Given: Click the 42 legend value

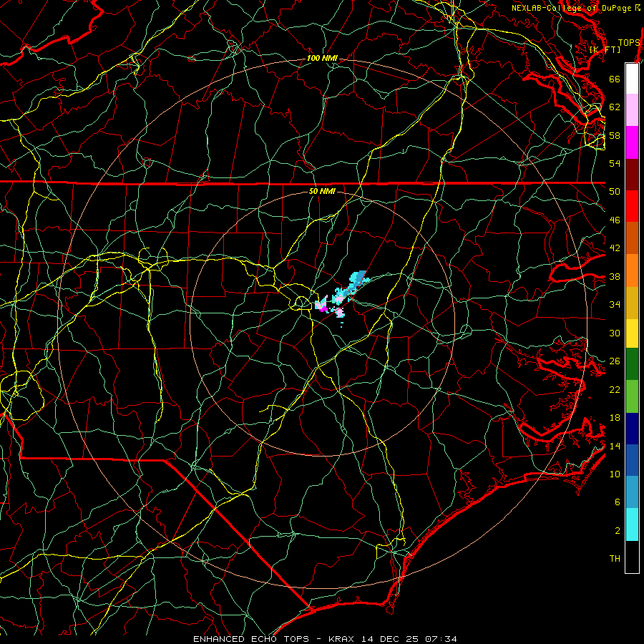Looking at the screenshot, I should tap(615, 248).
